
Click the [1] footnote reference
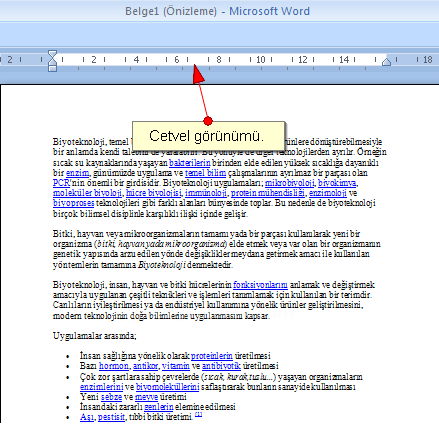[199, 415]
